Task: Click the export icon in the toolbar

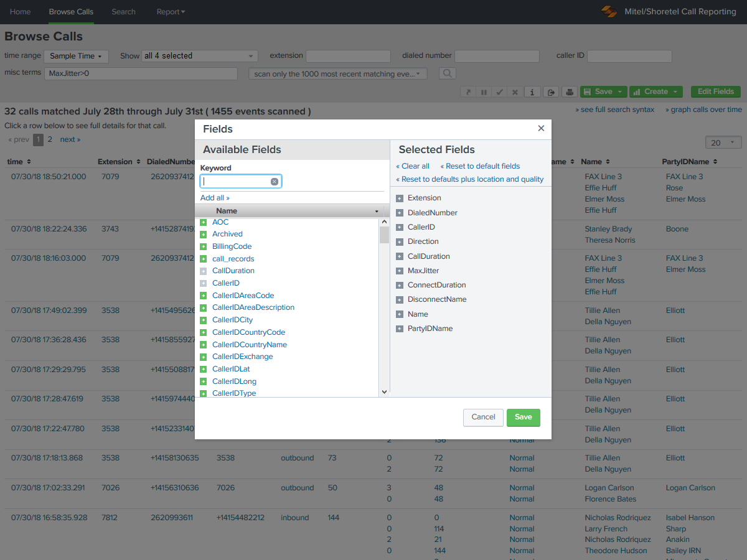Action: [551, 91]
